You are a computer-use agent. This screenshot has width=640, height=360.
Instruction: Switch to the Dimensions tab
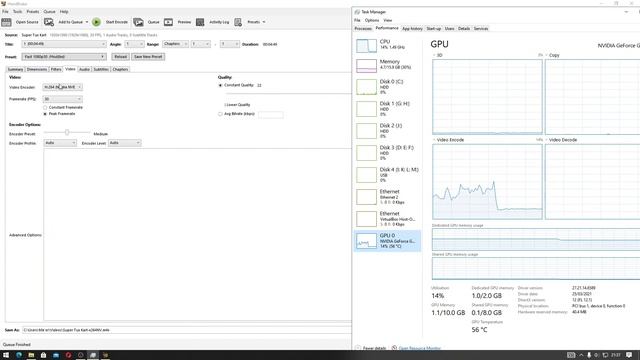point(37,69)
